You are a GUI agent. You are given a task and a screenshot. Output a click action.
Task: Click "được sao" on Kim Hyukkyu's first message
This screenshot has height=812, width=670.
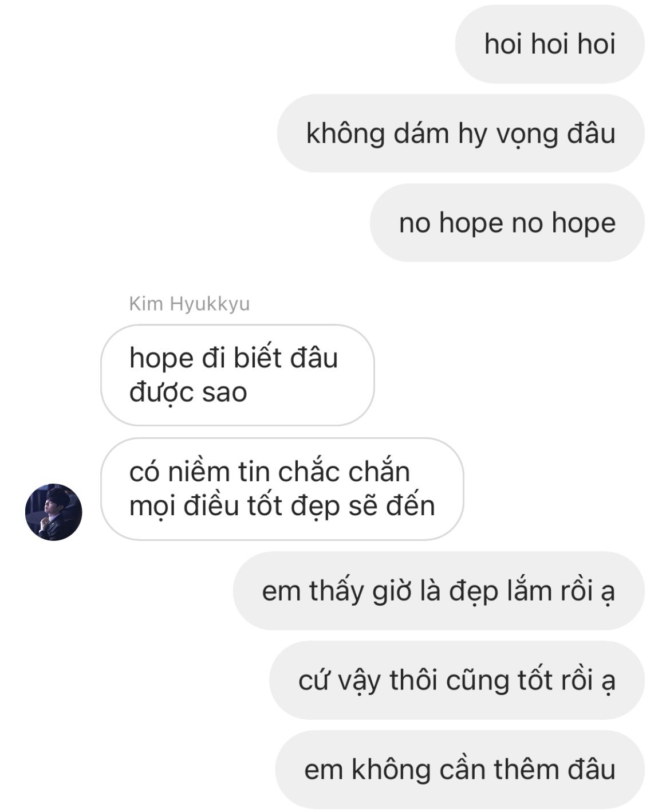pos(188,393)
